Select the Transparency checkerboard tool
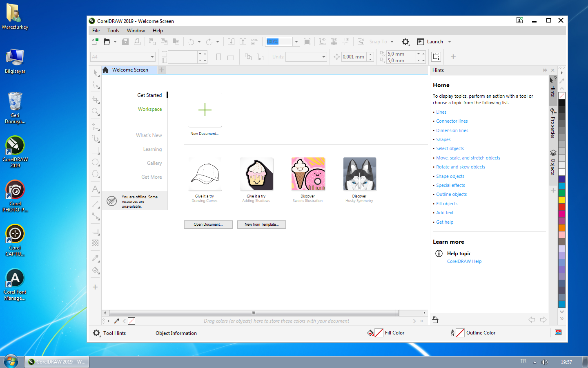 click(96, 243)
